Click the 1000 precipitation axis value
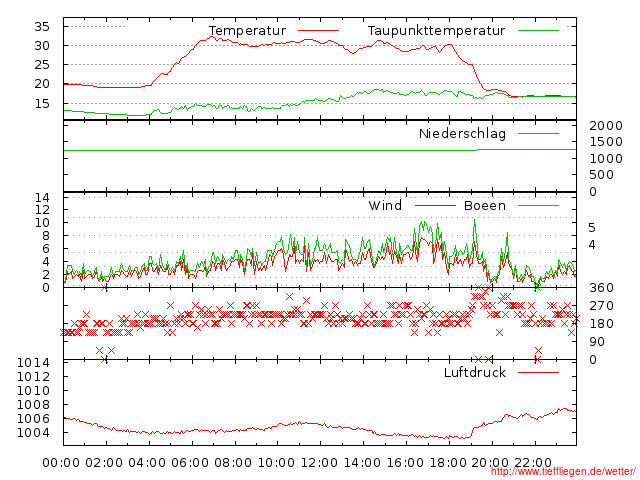The image size is (640, 480). (x=606, y=159)
